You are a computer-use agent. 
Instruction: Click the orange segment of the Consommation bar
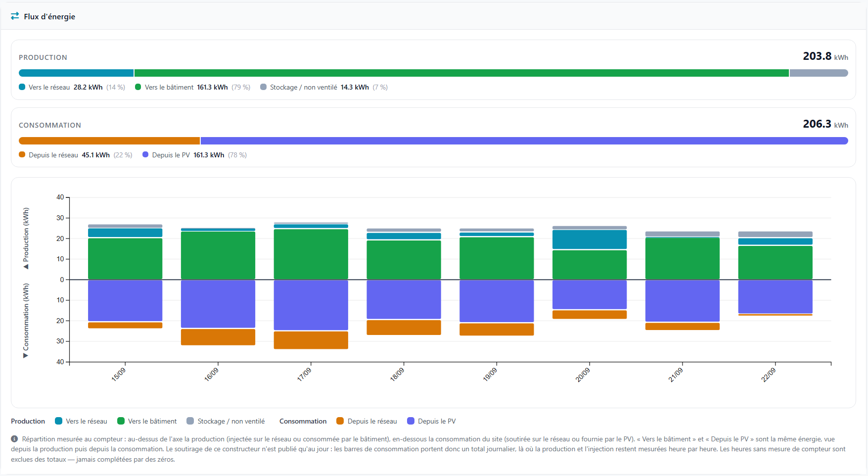109,141
